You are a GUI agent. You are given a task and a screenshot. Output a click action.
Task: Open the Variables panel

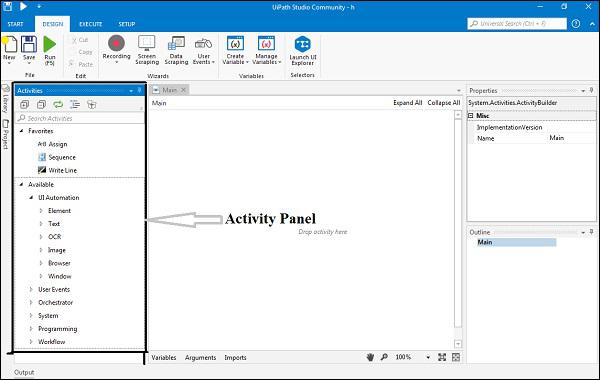click(x=164, y=357)
